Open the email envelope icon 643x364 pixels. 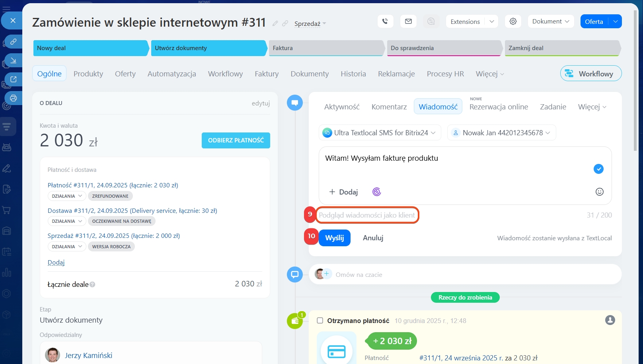(408, 21)
